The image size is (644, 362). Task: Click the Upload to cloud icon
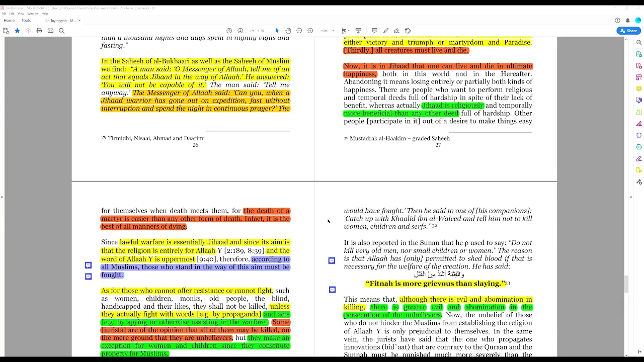[x=28, y=31]
